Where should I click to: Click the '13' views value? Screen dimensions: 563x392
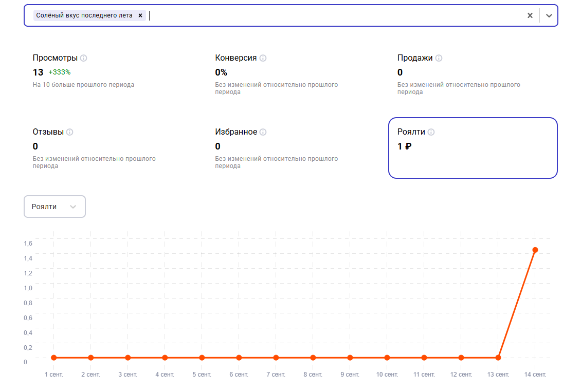pos(38,72)
